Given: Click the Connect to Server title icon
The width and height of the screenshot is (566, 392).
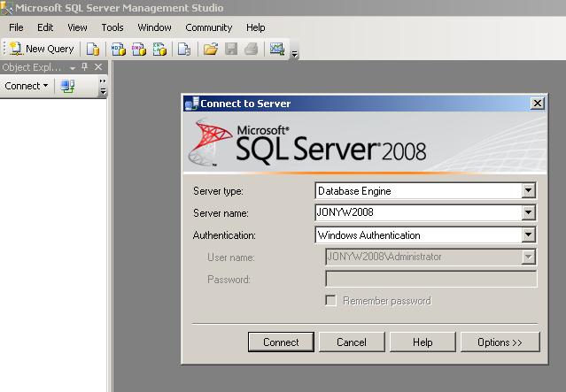Looking at the screenshot, I should pos(191,104).
